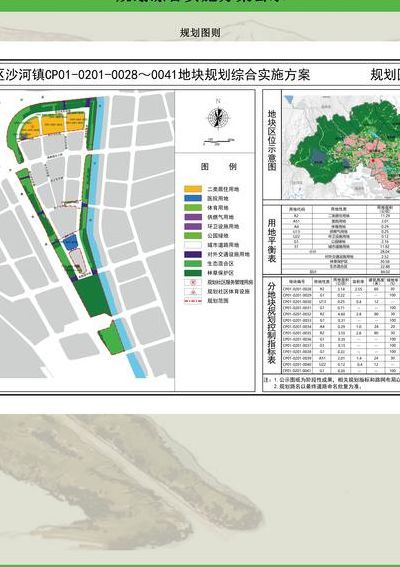This screenshot has height=567, width=400.
Task: Select the purple 供燃气用地 swatch
Action: click(193, 217)
